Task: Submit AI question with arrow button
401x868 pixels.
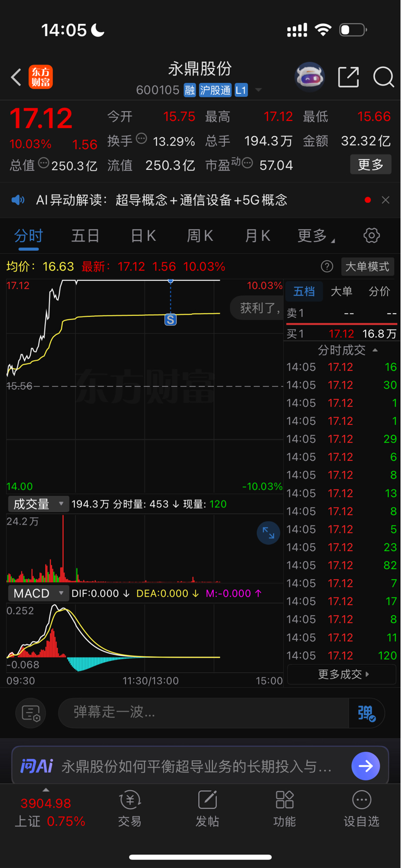Action: pyautogui.click(x=366, y=766)
